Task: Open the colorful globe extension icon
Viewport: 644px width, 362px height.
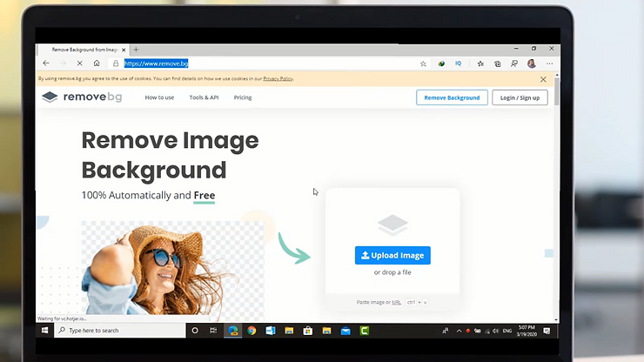Action: 441,64
